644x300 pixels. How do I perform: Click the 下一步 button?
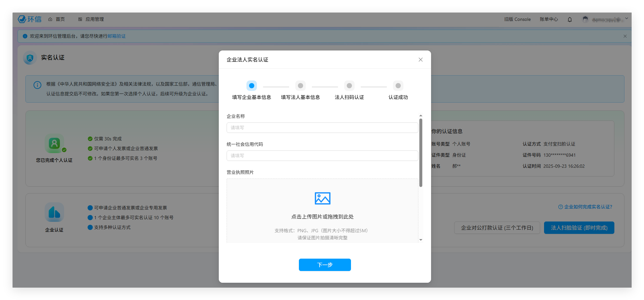point(325,265)
